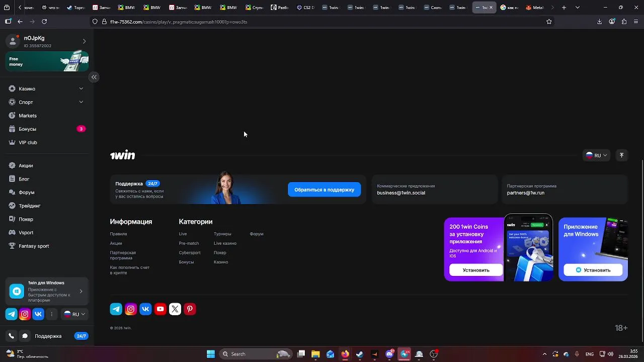
Task: Click the Трейдинг sidebar icon
Action: pos(13,206)
